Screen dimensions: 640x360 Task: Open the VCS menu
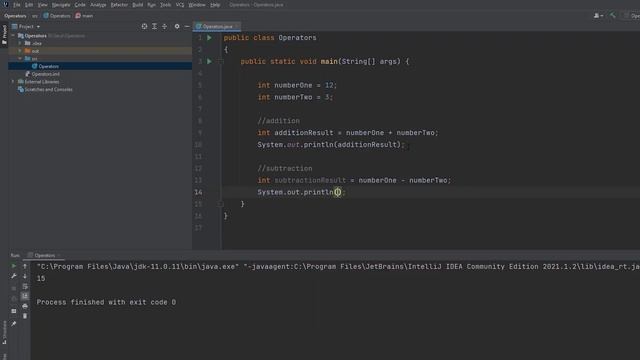(180, 5)
